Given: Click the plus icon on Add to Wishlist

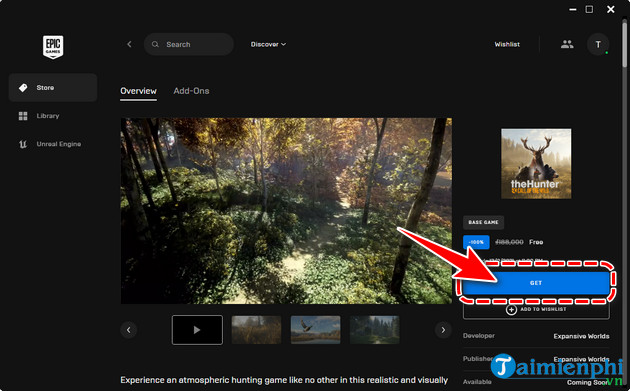Looking at the screenshot, I should click(x=511, y=310).
